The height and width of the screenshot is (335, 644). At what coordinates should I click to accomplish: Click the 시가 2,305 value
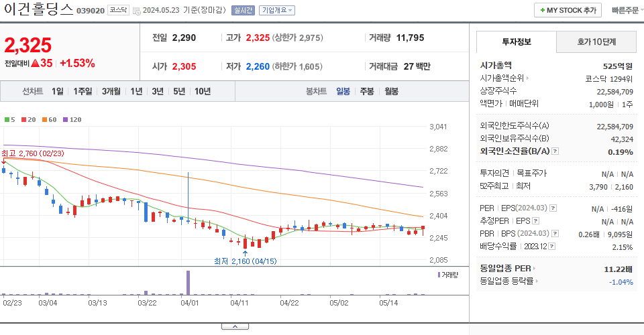[184, 66]
